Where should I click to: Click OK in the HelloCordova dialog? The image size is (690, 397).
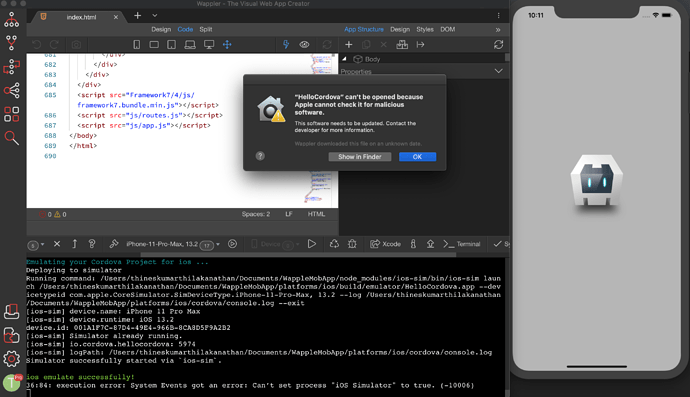(417, 157)
